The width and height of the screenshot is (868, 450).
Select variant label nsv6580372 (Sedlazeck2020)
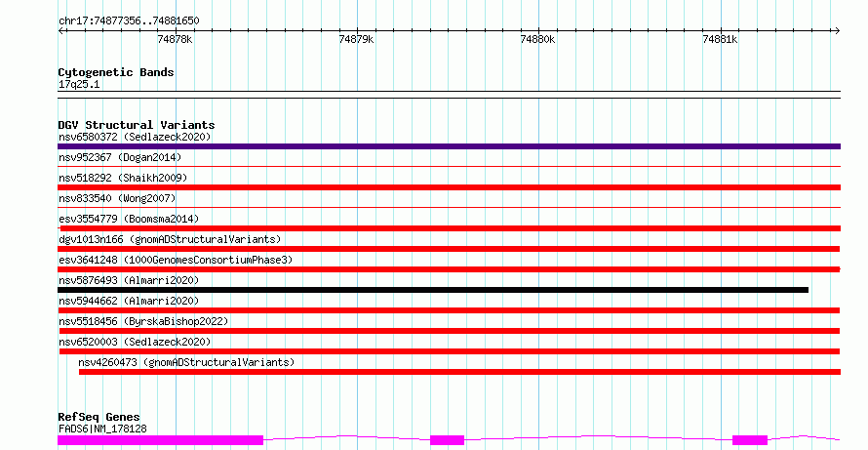click(x=135, y=137)
